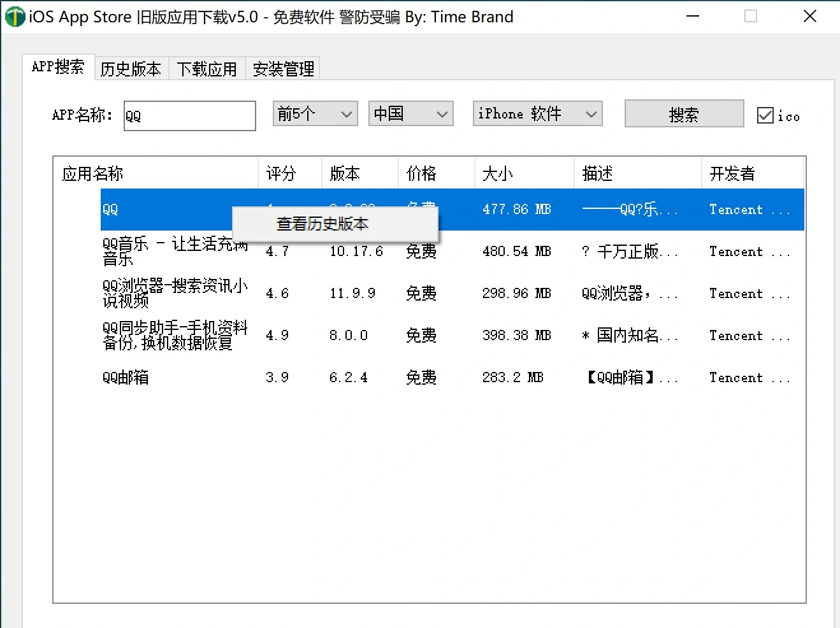840x628 pixels.
Task: Select the APP搜索 tab
Action: pos(57,66)
